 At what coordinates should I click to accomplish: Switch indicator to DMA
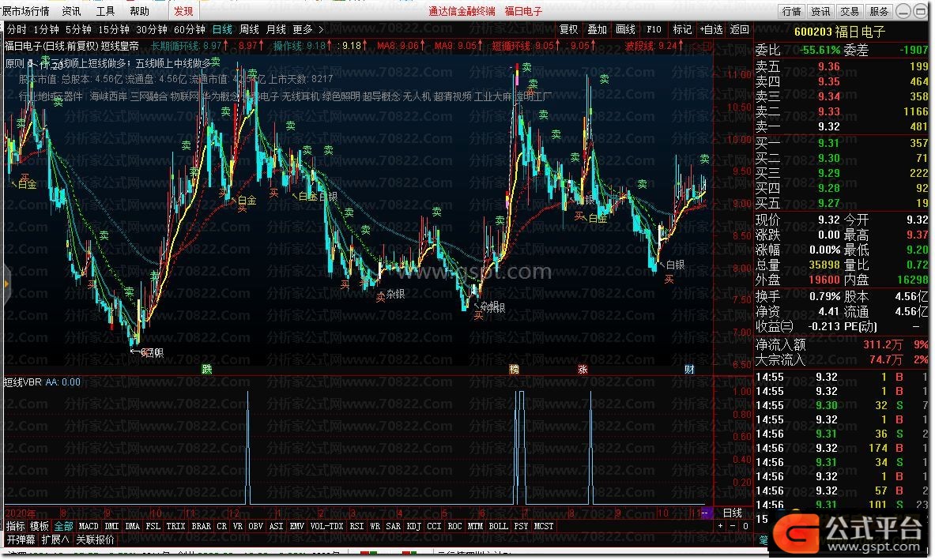(x=132, y=526)
